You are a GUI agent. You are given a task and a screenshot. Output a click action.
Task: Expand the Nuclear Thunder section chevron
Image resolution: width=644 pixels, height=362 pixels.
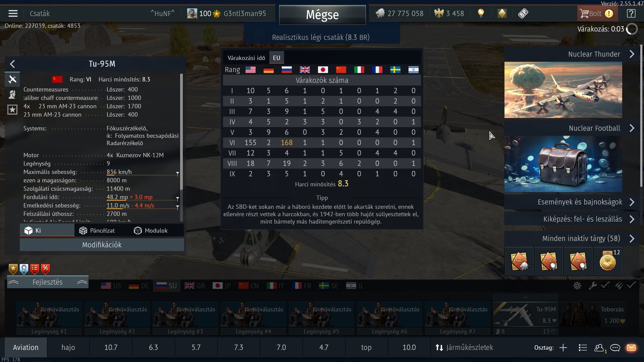point(632,54)
